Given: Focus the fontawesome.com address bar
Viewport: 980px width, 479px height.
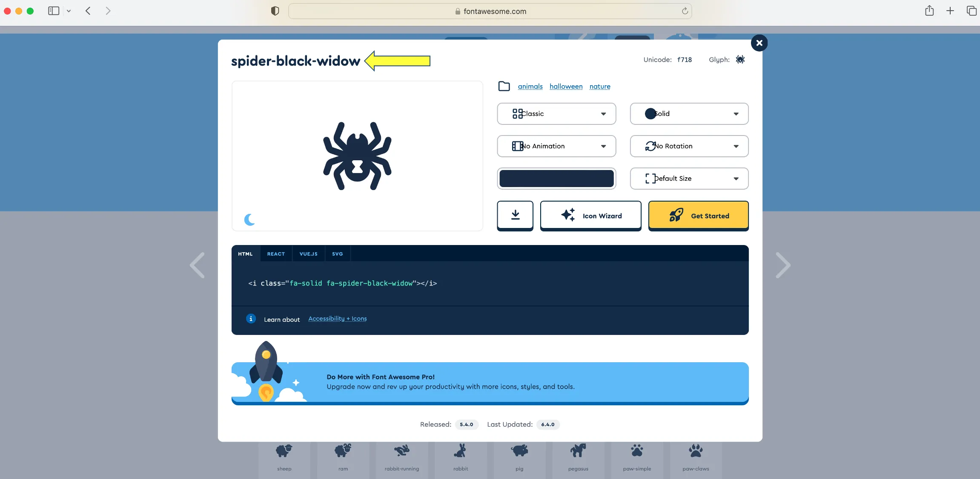Looking at the screenshot, I should (x=490, y=11).
